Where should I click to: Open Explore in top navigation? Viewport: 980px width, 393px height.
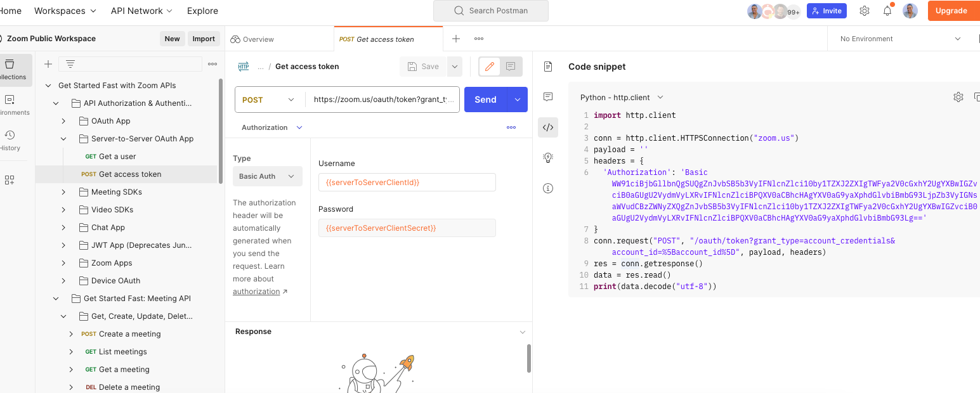[202, 11]
